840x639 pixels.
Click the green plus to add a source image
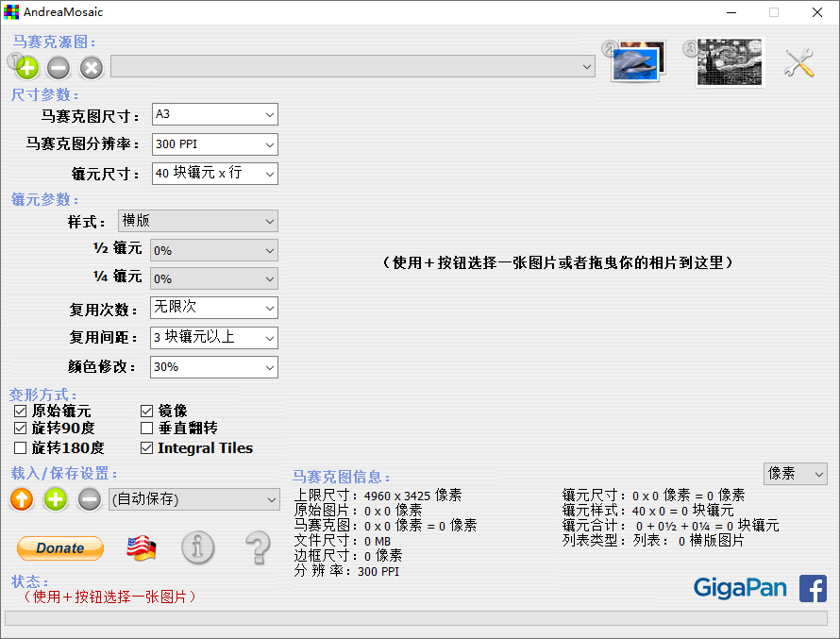[26, 68]
